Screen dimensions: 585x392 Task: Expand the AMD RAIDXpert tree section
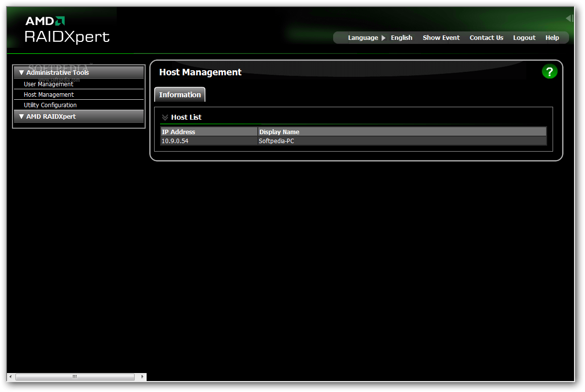tap(21, 116)
